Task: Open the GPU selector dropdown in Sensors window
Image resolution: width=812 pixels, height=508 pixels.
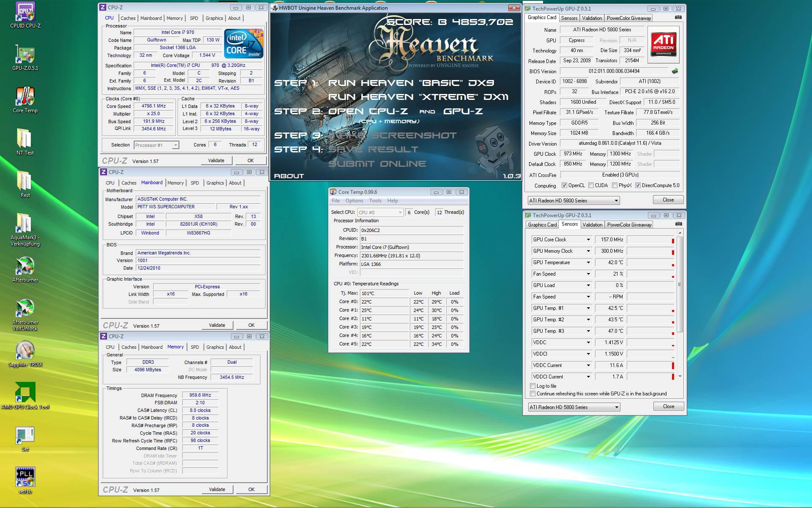Action: tap(574, 407)
